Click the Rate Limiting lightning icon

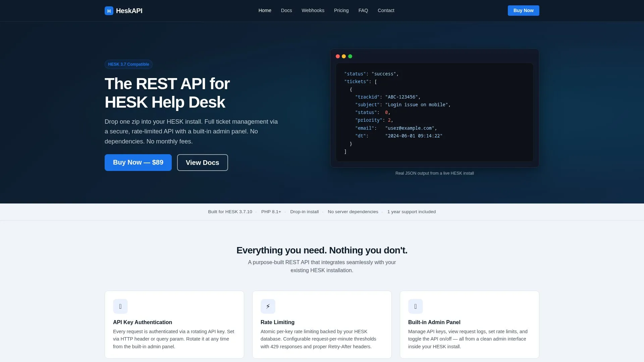[268, 306]
